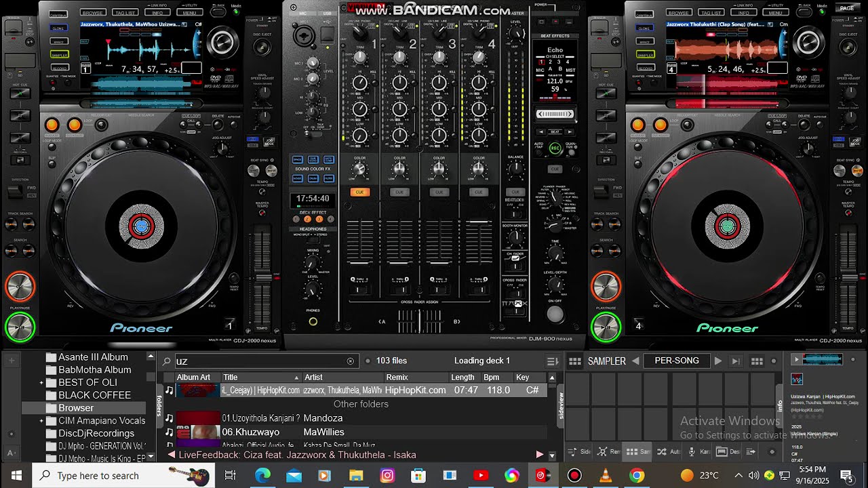Click the mixer crossfader
Image resolution: width=868 pixels, height=488 pixels.
(419, 320)
